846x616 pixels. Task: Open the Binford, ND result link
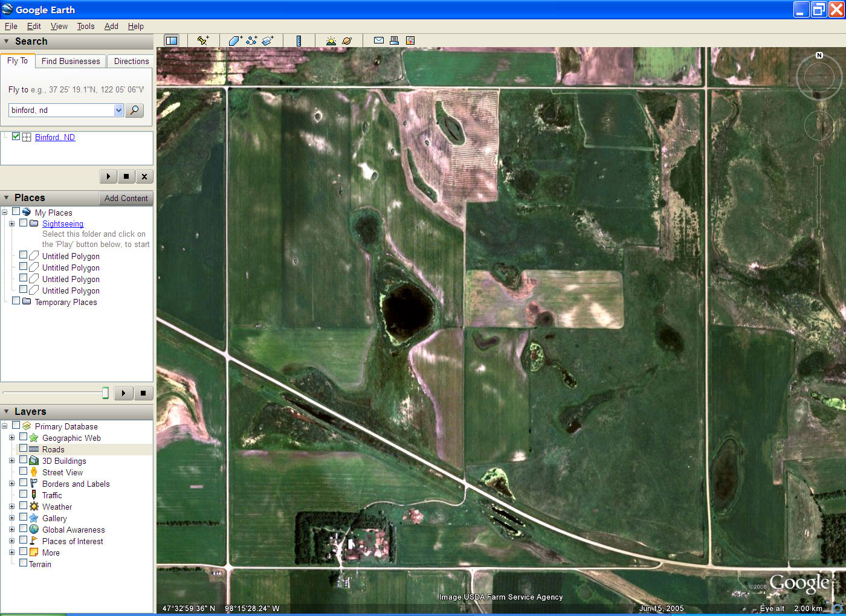point(55,137)
